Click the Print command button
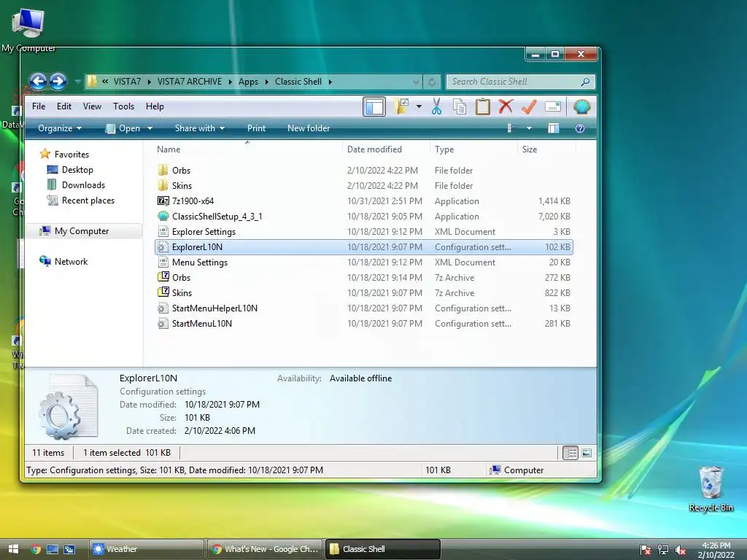 click(256, 128)
